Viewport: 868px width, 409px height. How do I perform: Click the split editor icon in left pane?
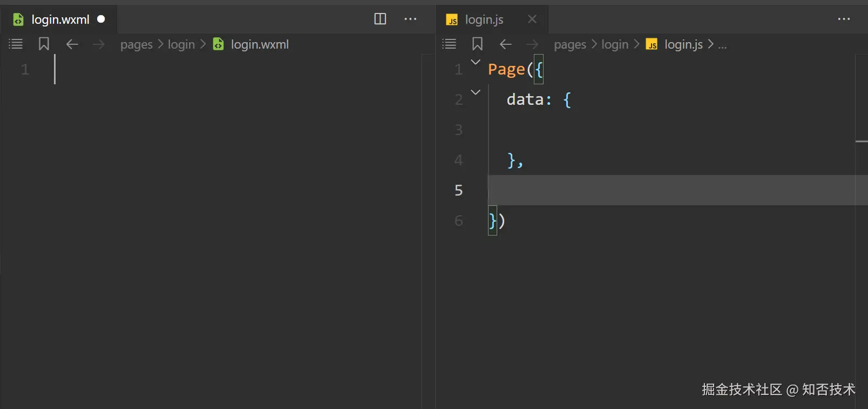380,19
